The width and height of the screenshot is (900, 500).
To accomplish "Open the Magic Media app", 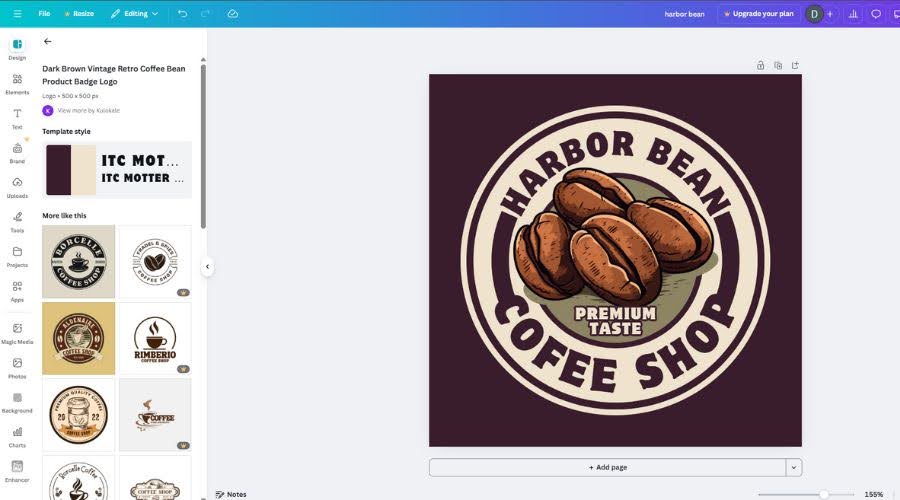I will click(x=17, y=333).
